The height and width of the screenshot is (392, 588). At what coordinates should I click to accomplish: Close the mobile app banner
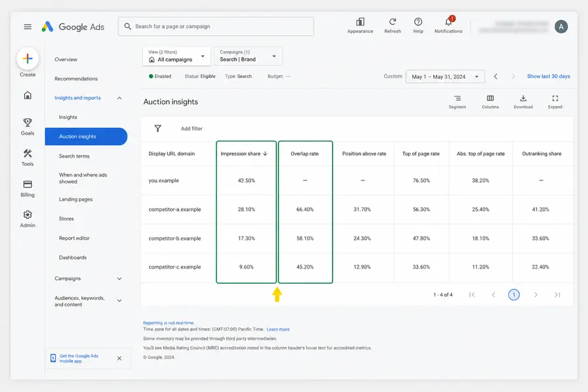pyautogui.click(x=120, y=358)
